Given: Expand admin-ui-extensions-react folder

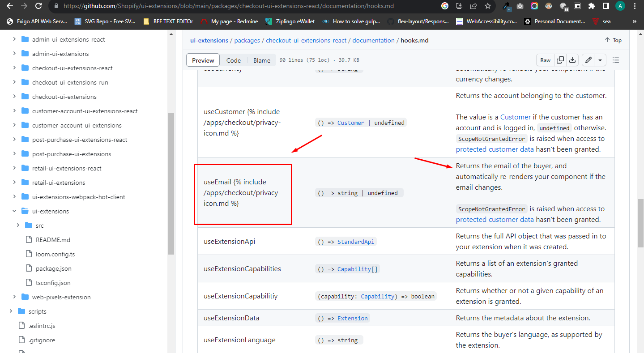Looking at the screenshot, I should click(x=14, y=39).
